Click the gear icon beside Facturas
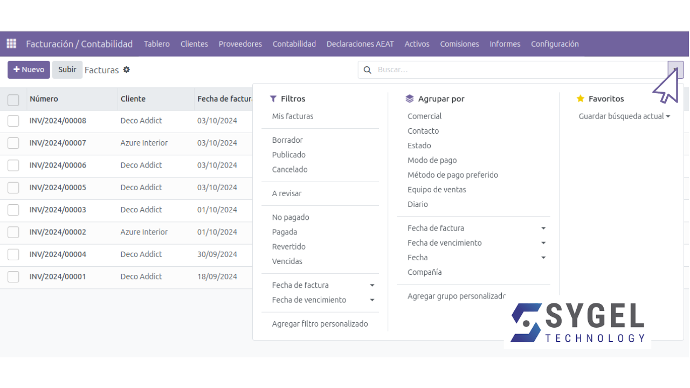 (x=126, y=70)
